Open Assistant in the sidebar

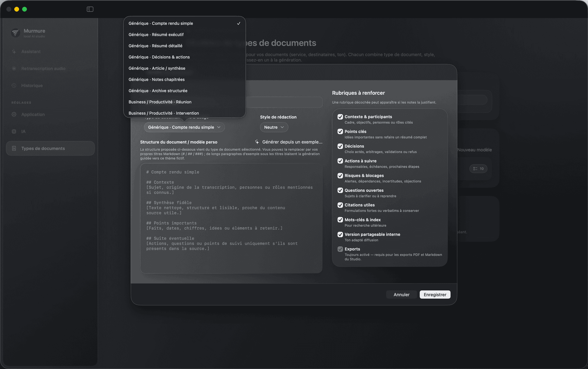point(50,52)
